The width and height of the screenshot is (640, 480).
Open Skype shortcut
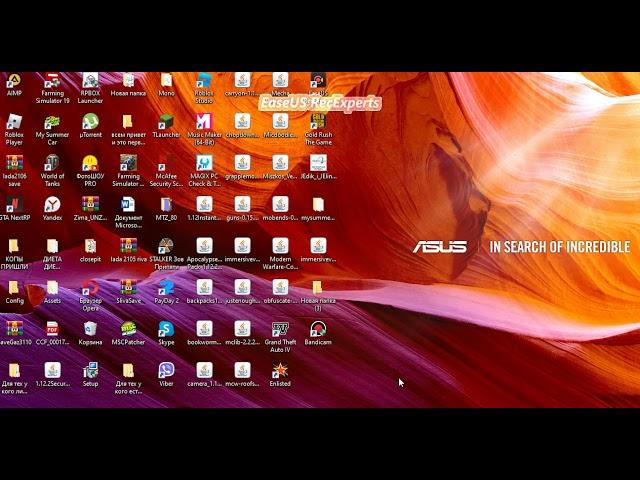click(166, 333)
